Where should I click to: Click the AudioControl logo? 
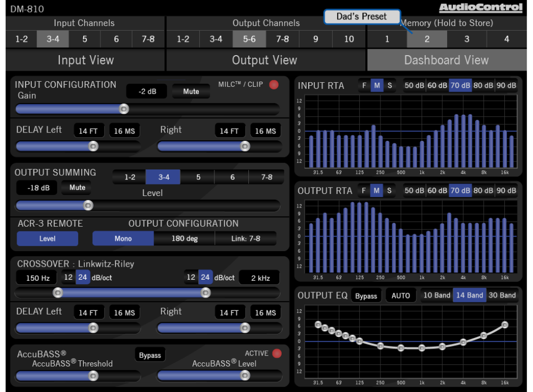coord(480,8)
